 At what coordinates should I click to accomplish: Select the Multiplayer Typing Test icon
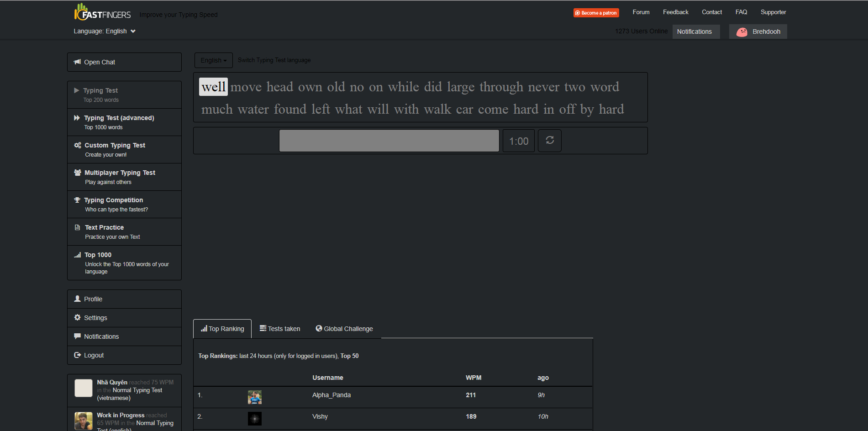[78, 172]
